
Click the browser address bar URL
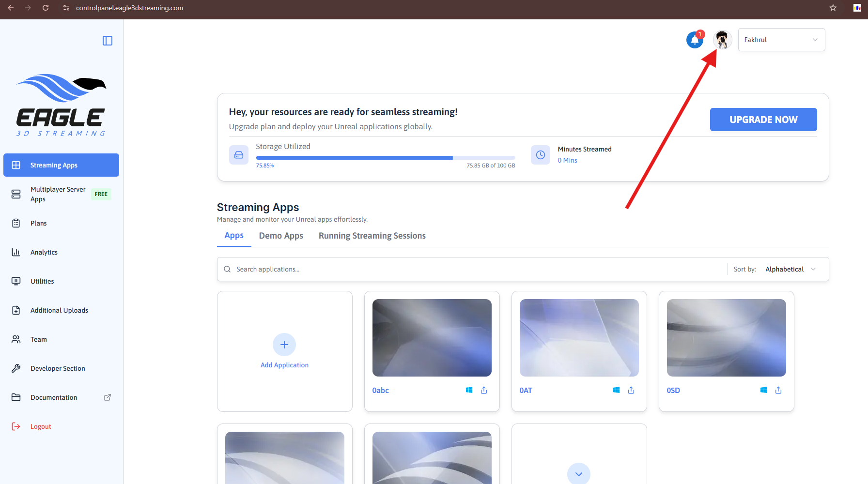[129, 8]
